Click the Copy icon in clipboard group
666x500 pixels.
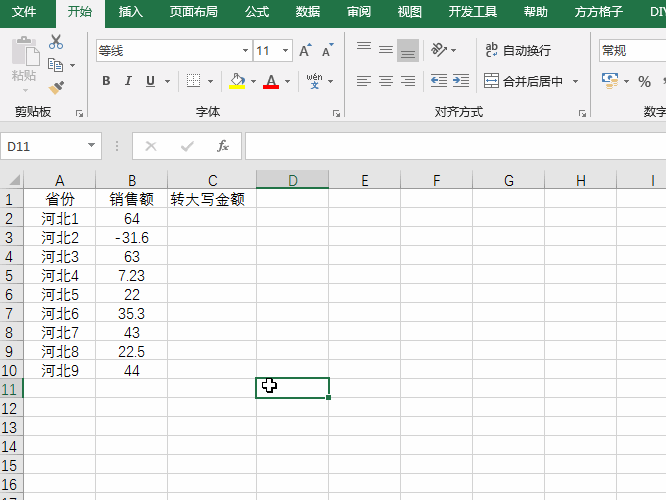(56, 65)
